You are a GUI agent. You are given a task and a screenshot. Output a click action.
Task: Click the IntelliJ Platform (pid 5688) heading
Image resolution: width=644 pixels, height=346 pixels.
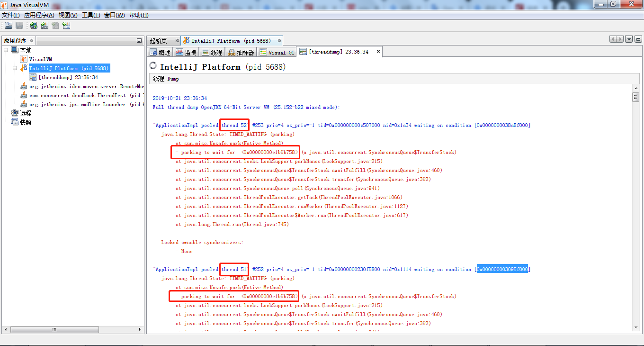[223, 67]
